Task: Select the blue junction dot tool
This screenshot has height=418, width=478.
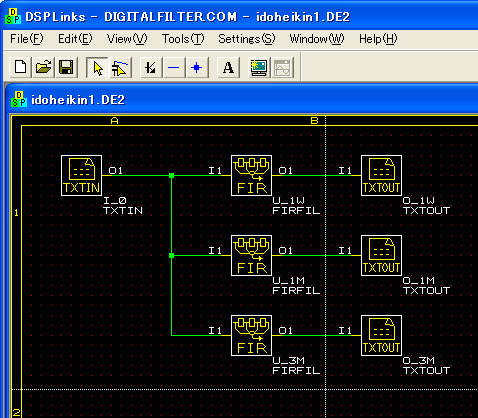Action: [x=197, y=68]
